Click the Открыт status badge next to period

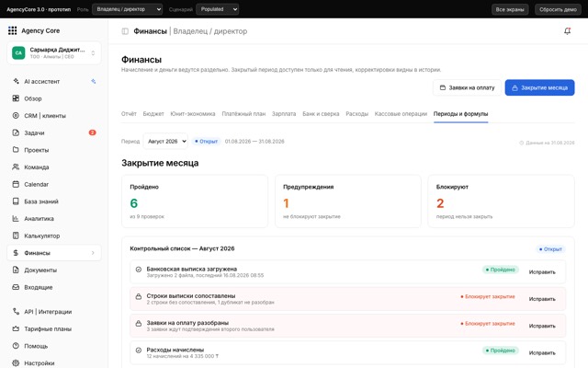point(206,142)
